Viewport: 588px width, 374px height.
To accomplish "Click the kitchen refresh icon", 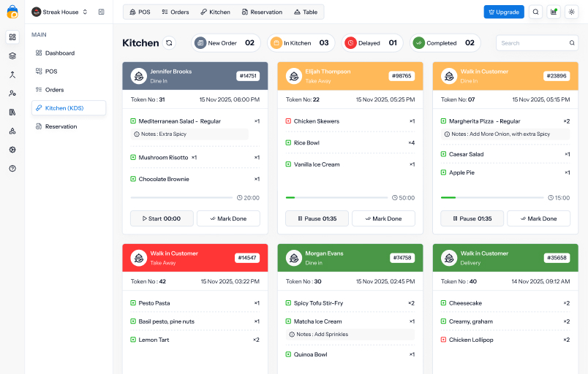I will point(170,43).
